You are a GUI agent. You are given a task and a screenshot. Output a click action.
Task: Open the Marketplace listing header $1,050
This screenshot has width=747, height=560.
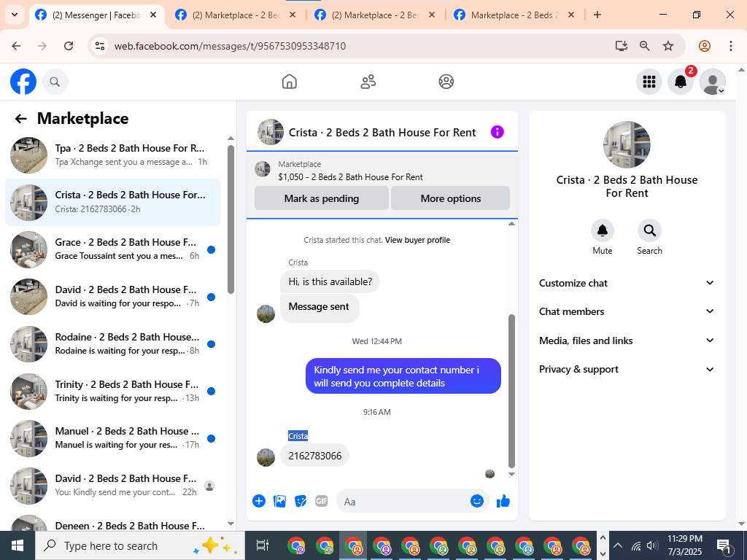point(382,171)
